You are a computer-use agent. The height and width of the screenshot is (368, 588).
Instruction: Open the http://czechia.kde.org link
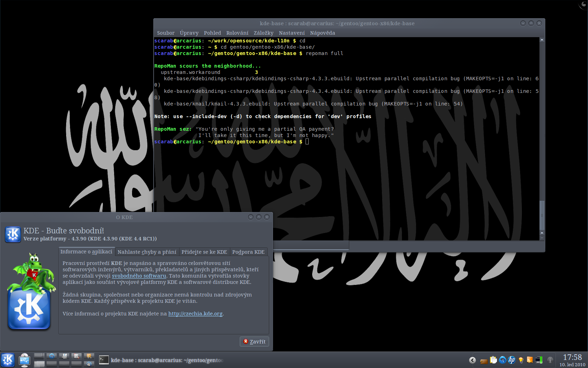[x=195, y=314]
